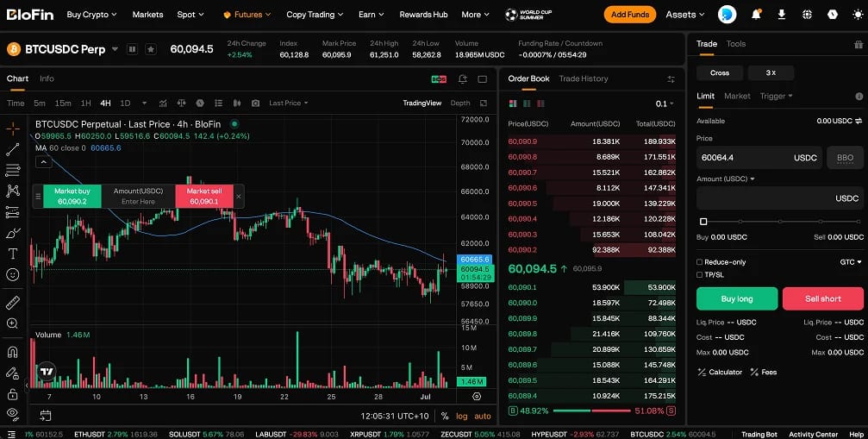Enable the TP/SL checkbox
868x439 pixels.
(x=699, y=274)
